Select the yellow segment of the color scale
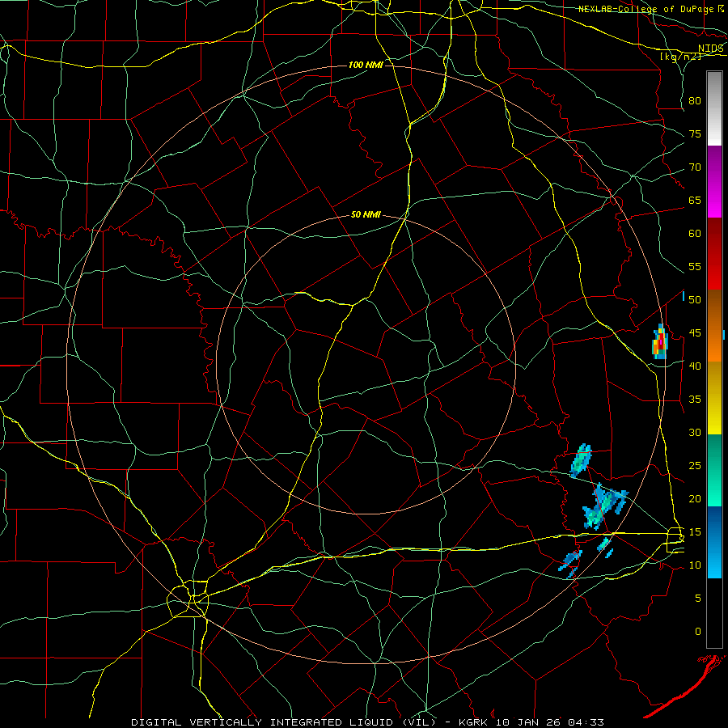Screen dimensions: 728x728 (714, 398)
